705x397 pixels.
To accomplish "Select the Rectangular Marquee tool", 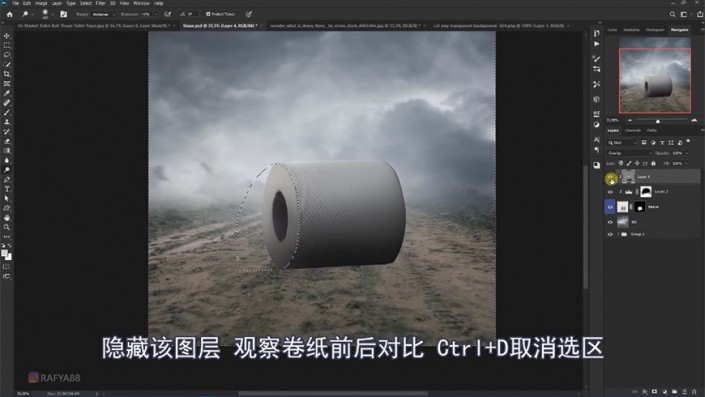I will [7, 45].
